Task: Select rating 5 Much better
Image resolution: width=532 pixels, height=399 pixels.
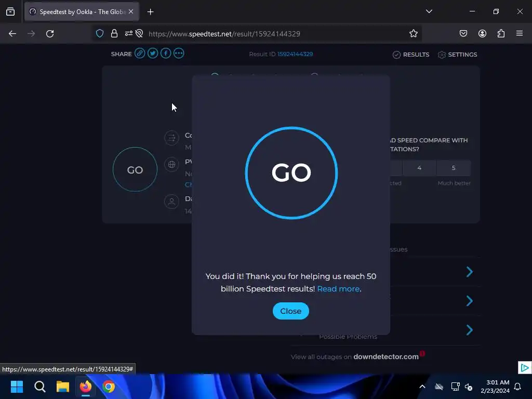Action: tap(454, 168)
